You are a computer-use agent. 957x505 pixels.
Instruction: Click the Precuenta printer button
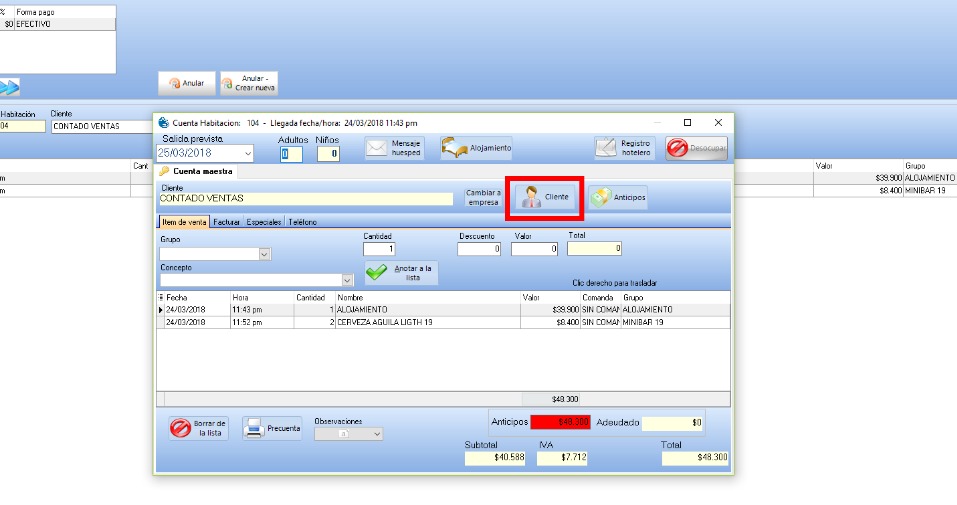pyautogui.click(x=272, y=428)
